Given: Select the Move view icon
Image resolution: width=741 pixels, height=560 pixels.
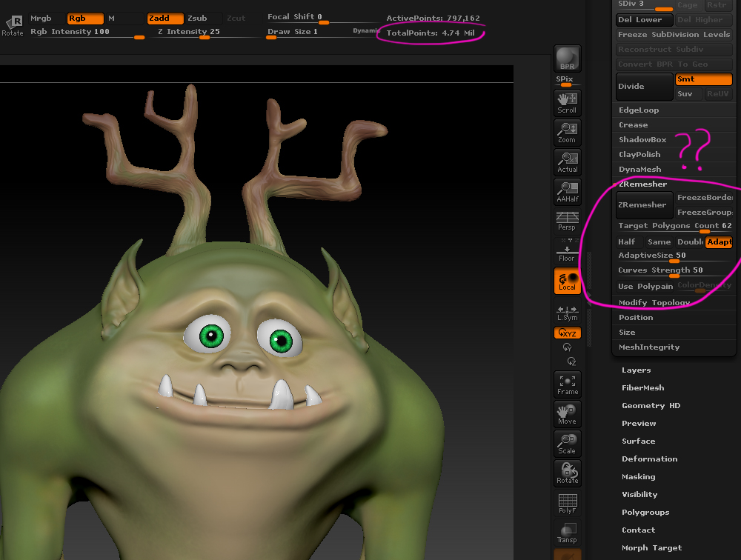Looking at the screenshot, I should (567, 414).
